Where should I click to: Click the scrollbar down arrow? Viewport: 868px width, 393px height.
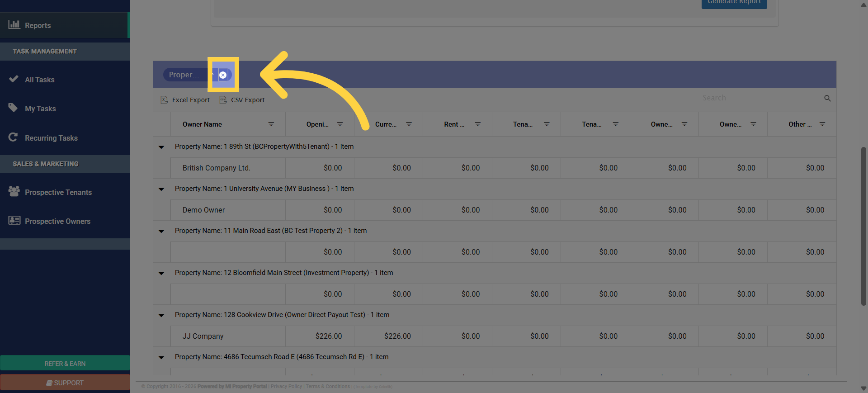pos(863,388)
